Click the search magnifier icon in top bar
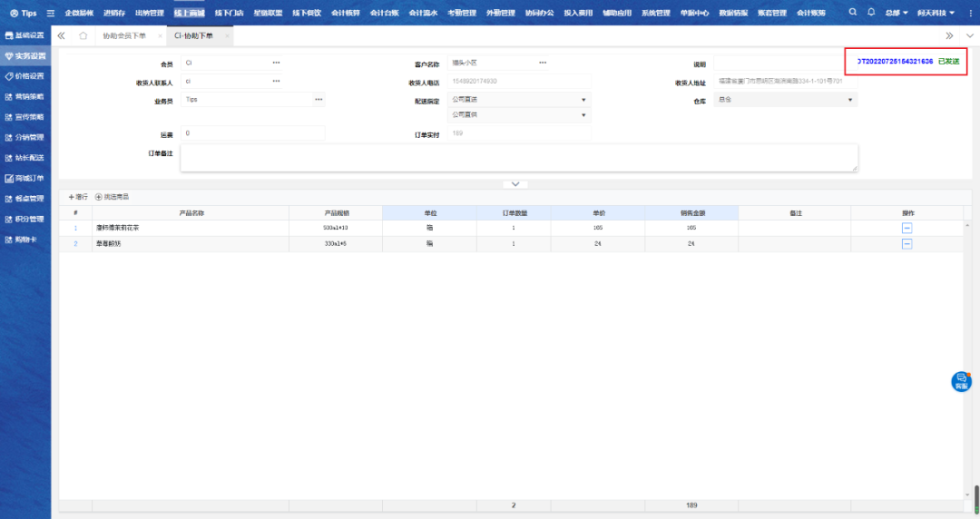This screenshot has width=980, height=519. click(852, 13)
